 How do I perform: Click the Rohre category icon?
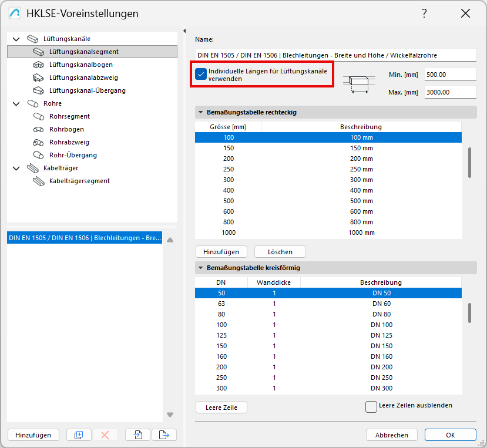(x=33, y=103)
